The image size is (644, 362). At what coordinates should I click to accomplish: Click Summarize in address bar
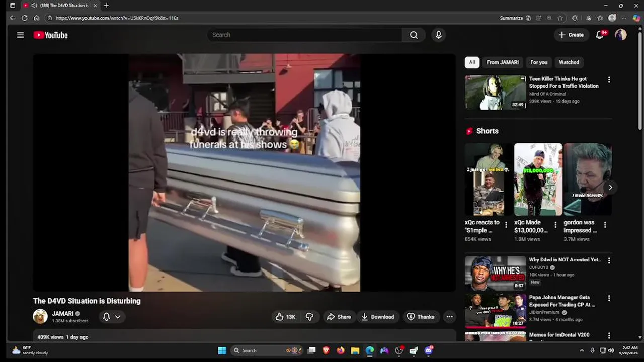coord(511,18)
